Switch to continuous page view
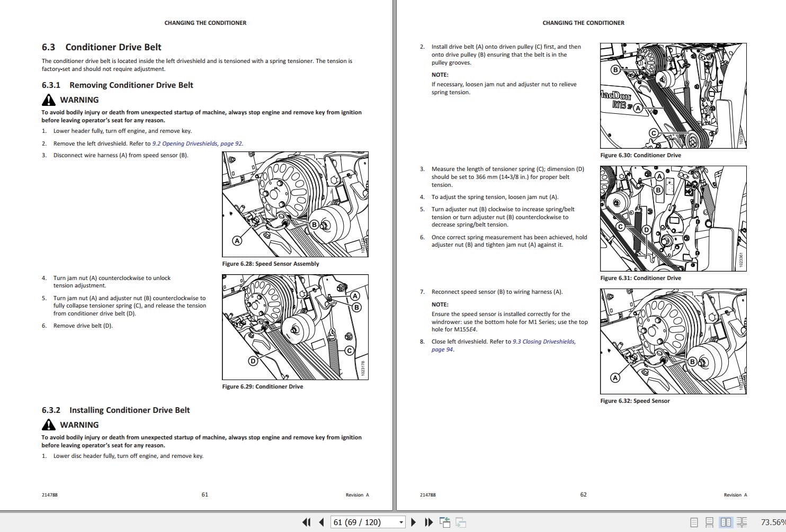 [x=710, y=522]
